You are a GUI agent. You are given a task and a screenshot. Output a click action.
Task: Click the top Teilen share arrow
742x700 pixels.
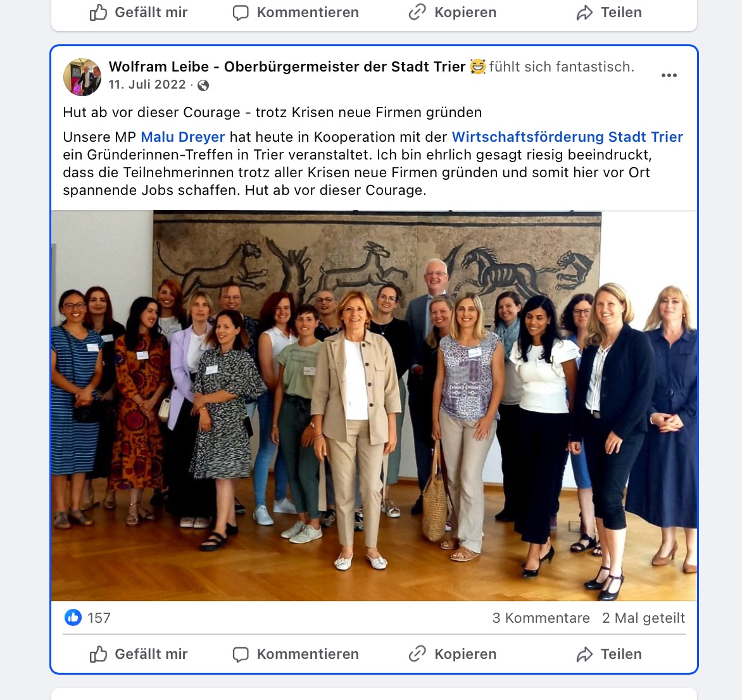pyautogui.click(x=584, y=13)
